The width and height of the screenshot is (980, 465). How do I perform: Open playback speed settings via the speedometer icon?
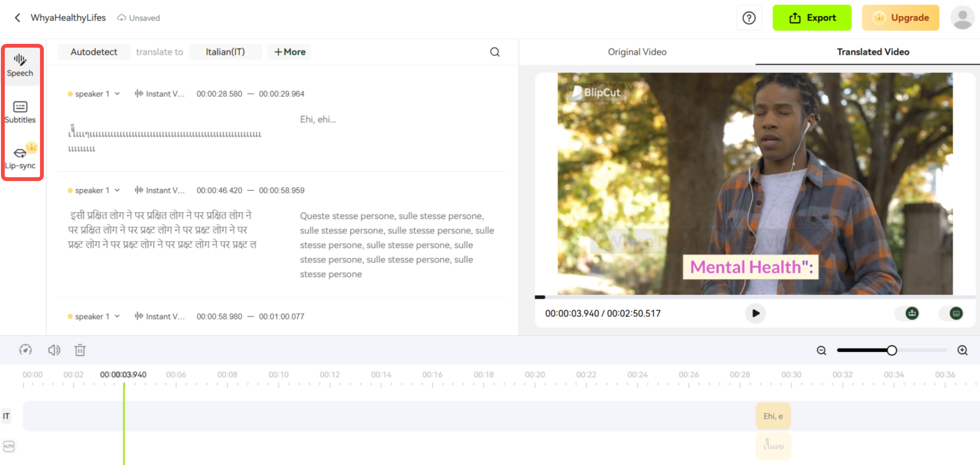[26, 350]
